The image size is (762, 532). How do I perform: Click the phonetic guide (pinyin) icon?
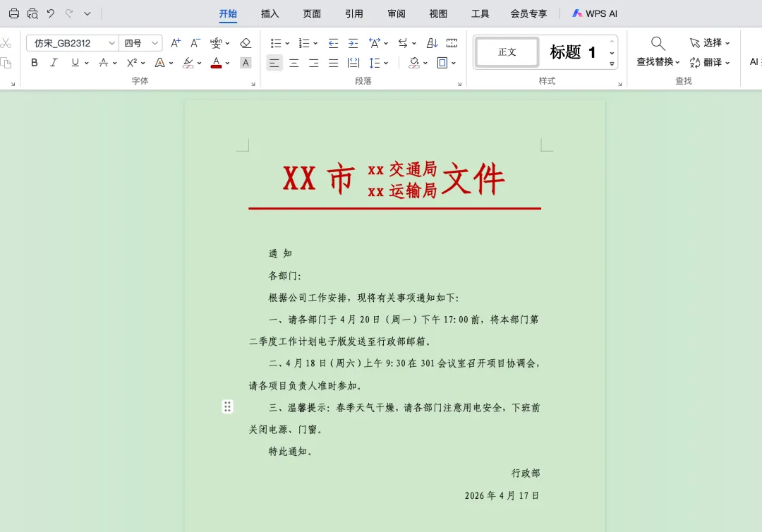(216, 43)
